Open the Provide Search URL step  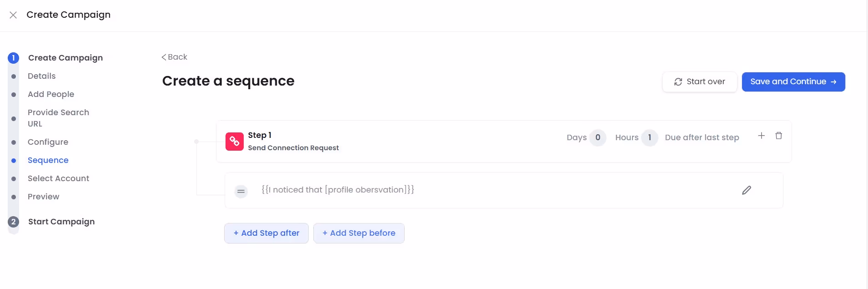click(x=58, y=118)
